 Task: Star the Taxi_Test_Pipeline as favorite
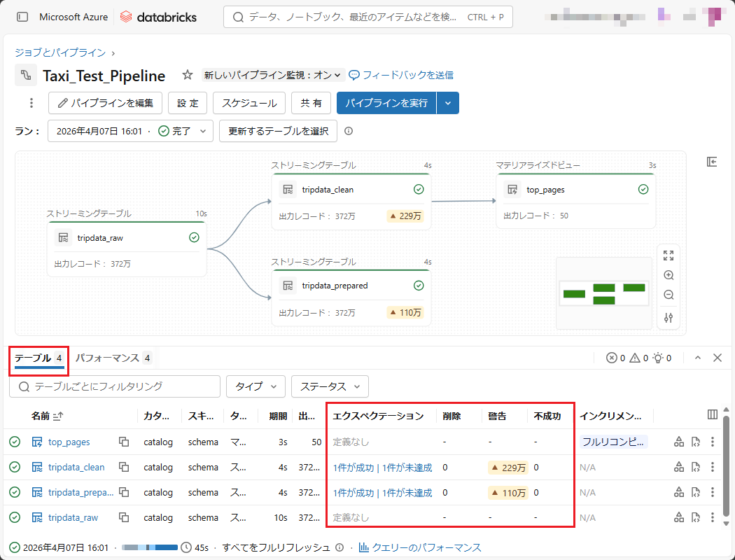coord(187,75)
